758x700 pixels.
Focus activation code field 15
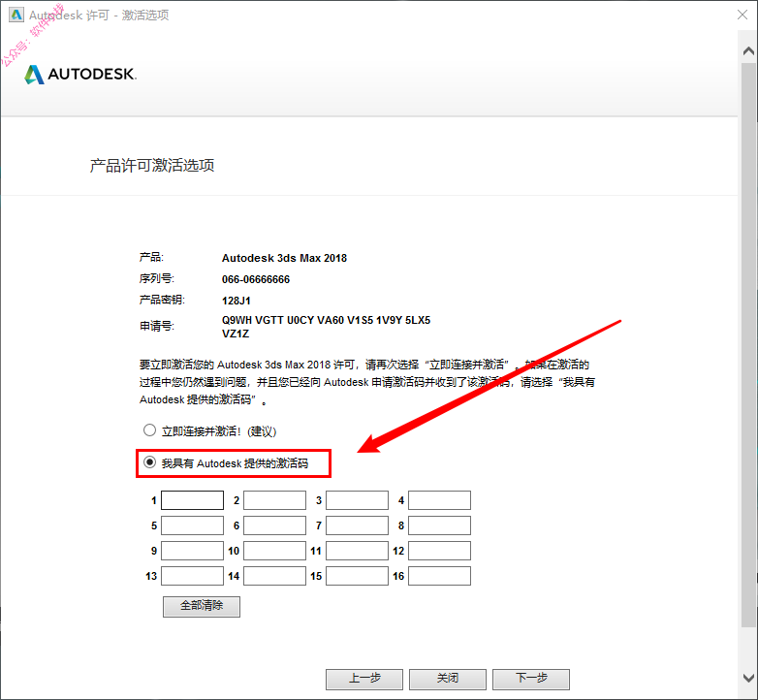[x=358, y=576]
